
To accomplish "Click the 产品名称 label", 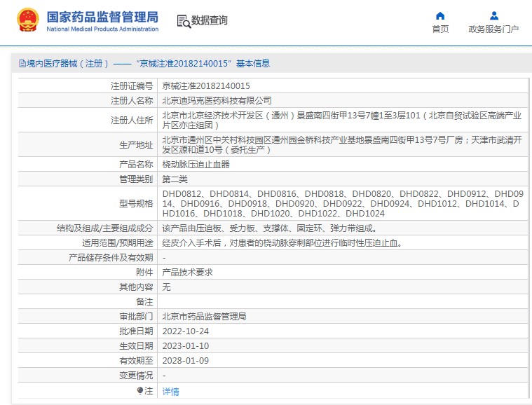I will point(136,164).
